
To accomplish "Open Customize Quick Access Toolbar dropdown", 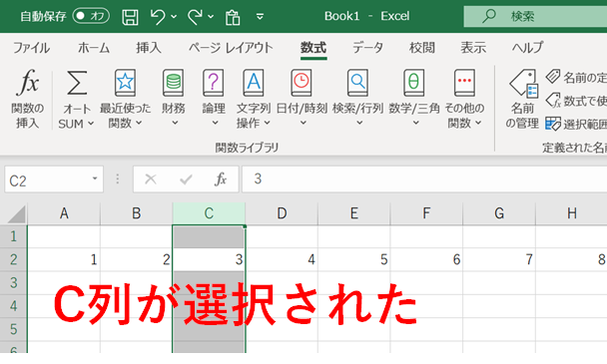I will click(260, 16).
